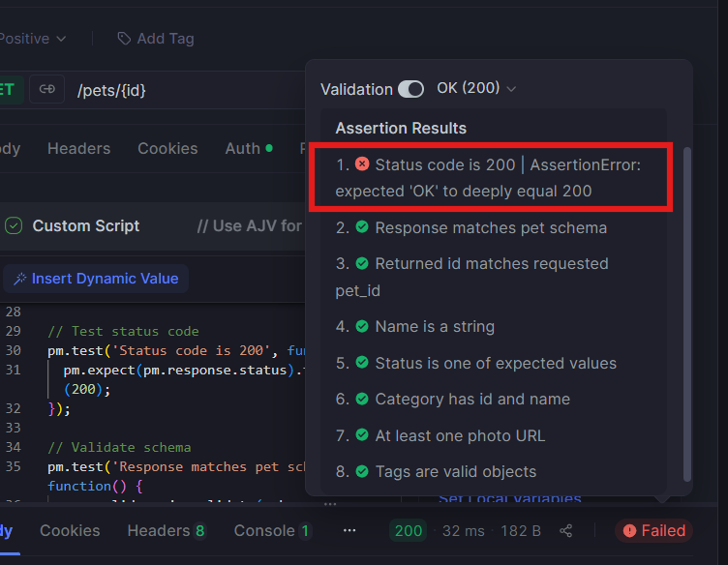Click the function() { code line

pos(95,486)
